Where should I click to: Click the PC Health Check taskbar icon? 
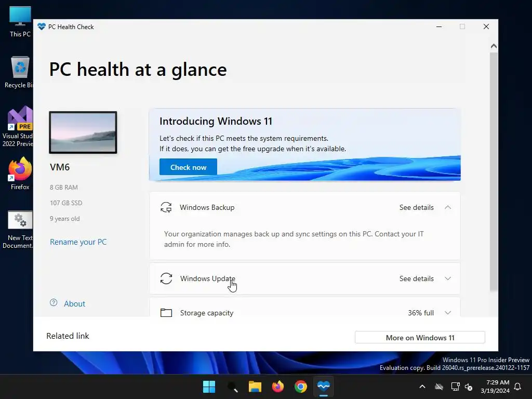click(x=324, y=387)
